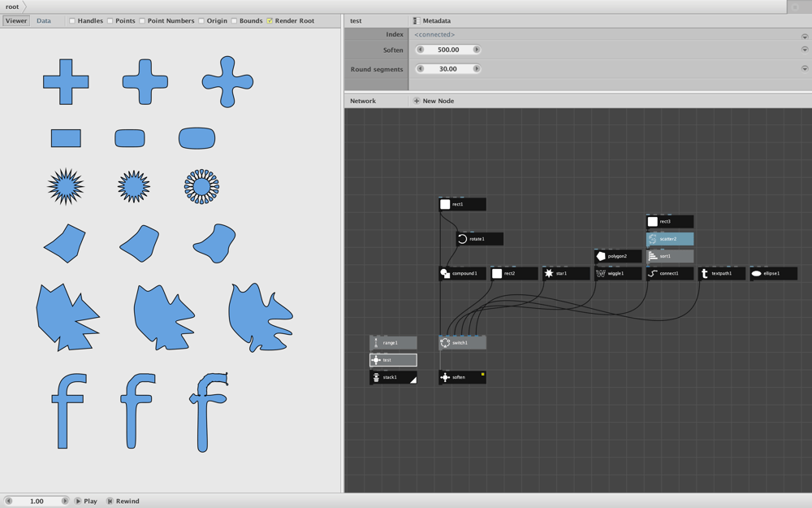Open the Metadata panel
This screenshot has width=812, height=508.
[432, 21]
